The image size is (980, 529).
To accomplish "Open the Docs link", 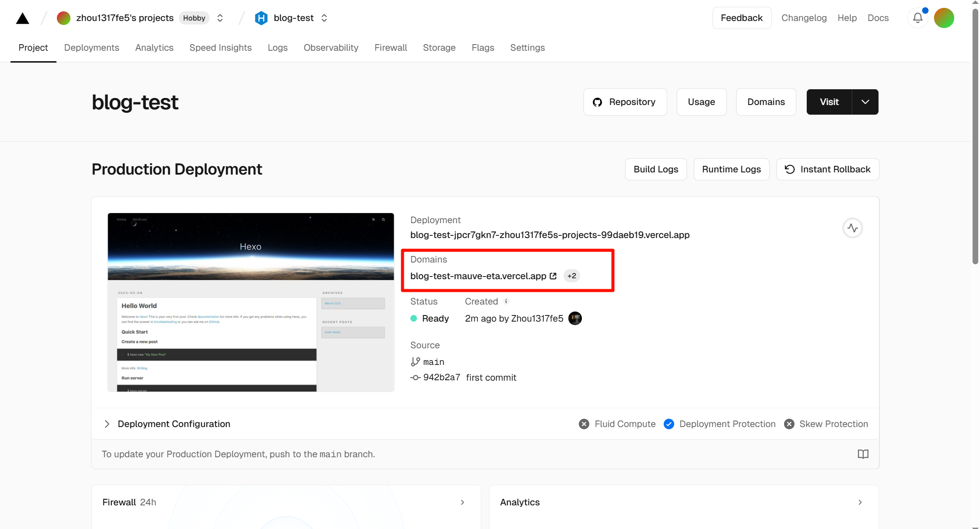I will (x=878, y=18).
